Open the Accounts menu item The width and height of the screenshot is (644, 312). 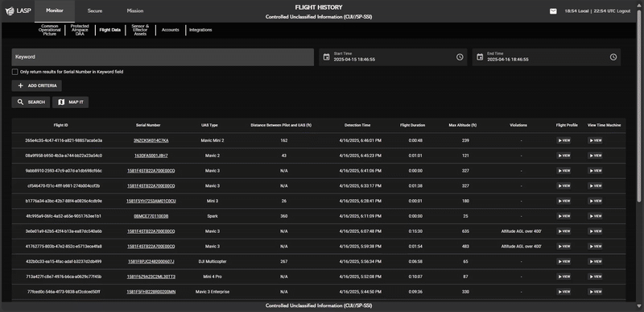point(170,30)
